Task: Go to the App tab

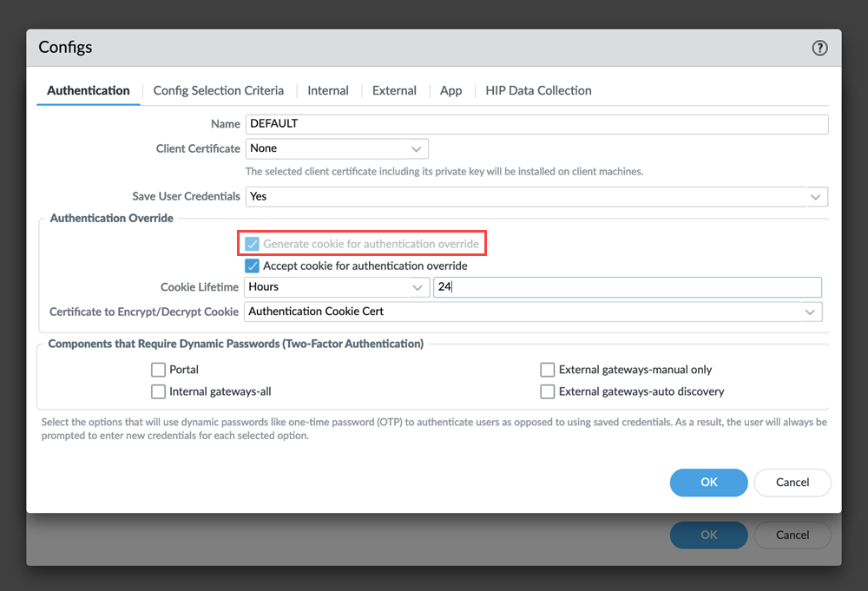Action: click(450, 90)
